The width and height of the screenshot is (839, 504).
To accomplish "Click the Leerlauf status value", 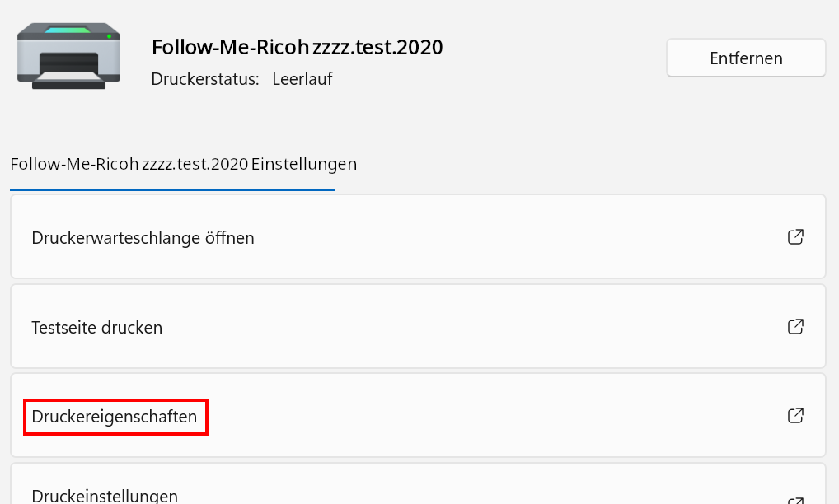I will 302,79.
